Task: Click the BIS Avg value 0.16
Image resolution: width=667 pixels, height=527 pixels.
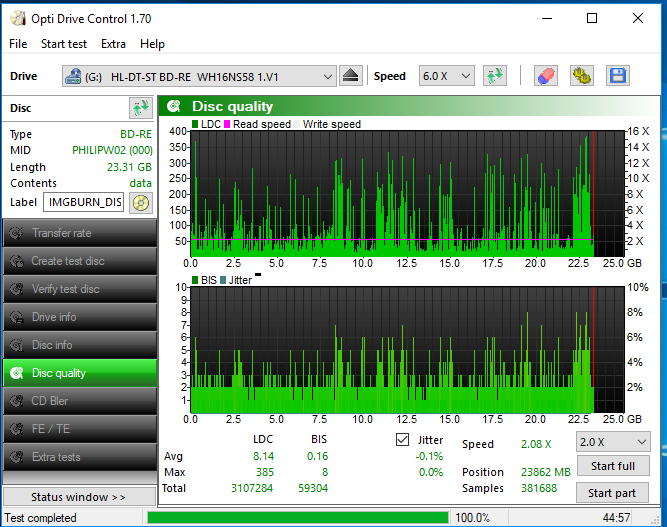Action: (x=317, y=456)
